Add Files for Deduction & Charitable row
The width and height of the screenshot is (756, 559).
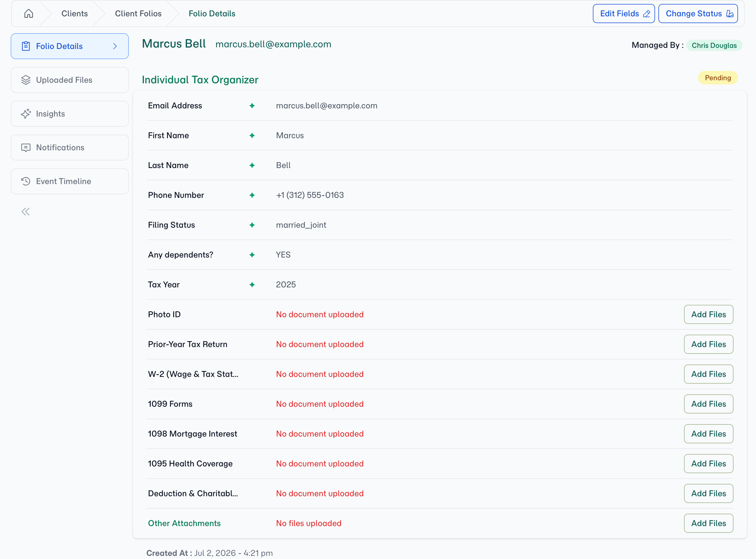click(708, 493)
